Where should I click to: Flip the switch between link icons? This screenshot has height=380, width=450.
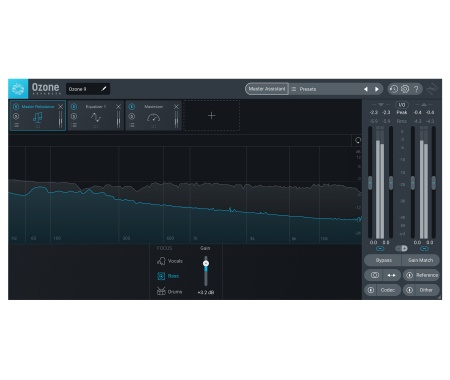[402, 249]
